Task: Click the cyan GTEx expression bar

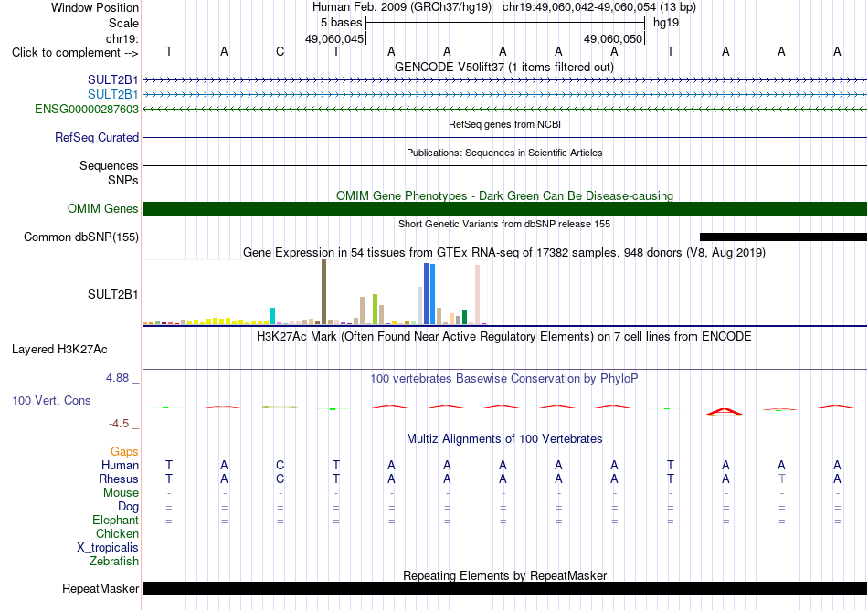Action: coord(272,316)
